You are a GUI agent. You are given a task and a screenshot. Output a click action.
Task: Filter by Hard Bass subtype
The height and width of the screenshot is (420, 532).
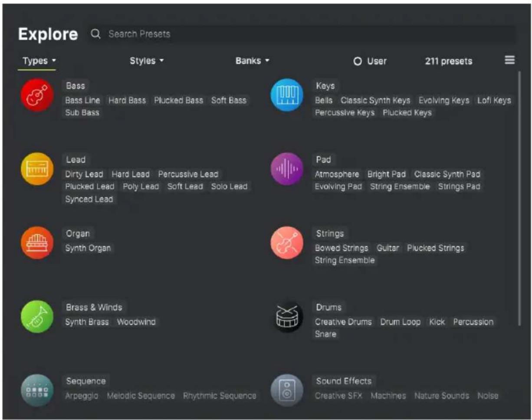click(127, 100)
